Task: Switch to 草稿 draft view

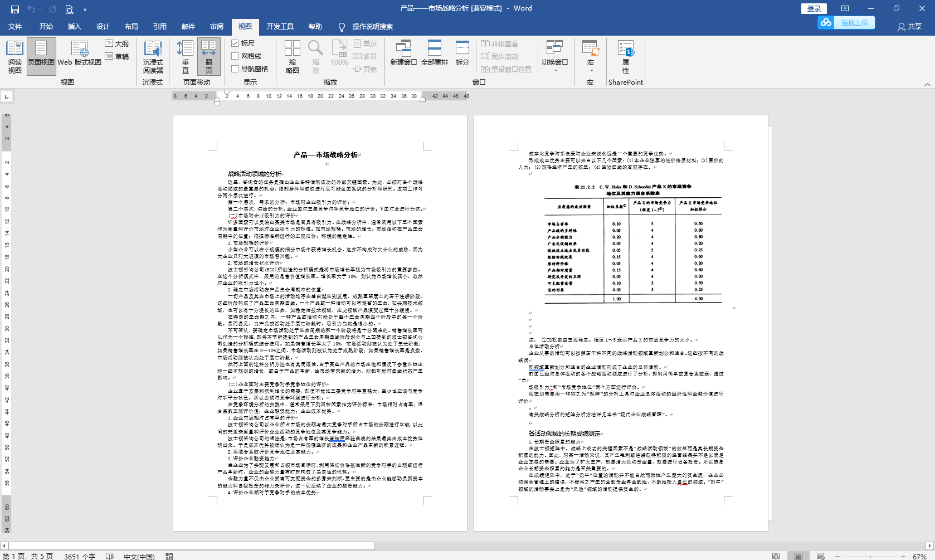Action: pyautogui.click(x=117, y=56)
